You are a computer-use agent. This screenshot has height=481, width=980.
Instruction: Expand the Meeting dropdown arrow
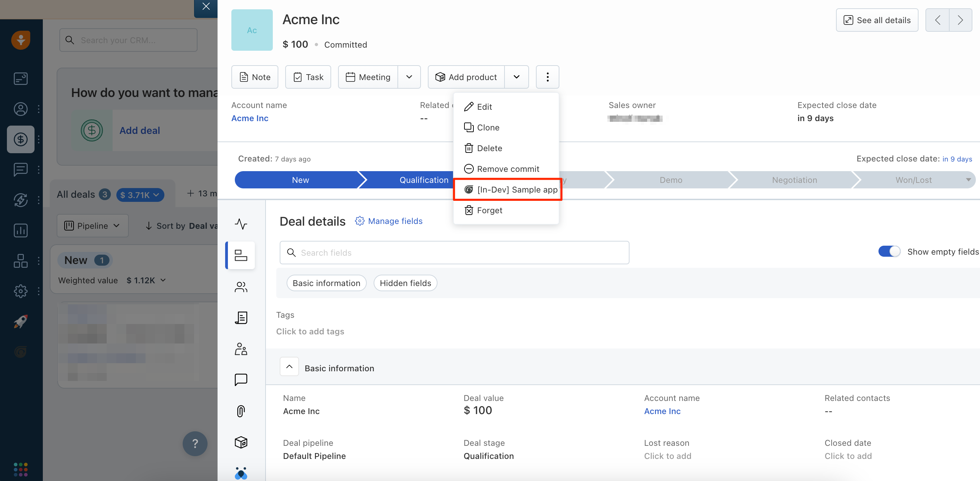[409, 77]
